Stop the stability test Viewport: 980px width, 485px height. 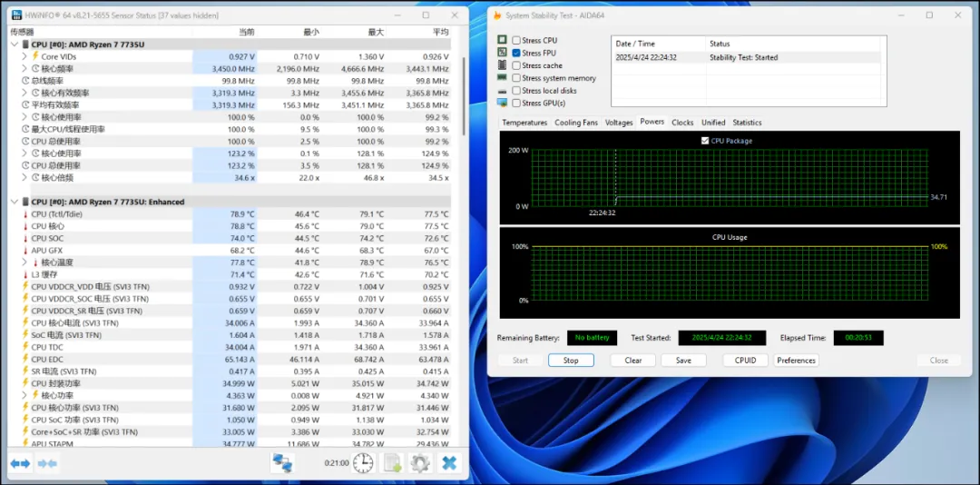571,361
